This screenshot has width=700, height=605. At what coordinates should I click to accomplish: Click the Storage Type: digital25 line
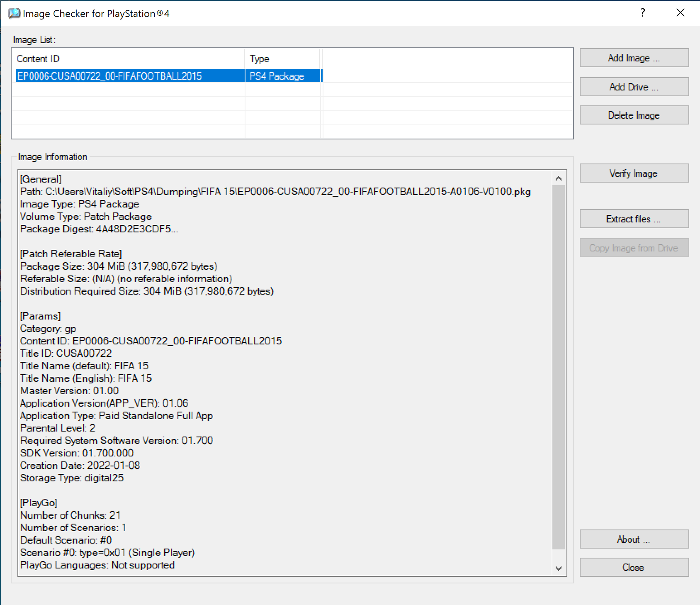(72, 478)
